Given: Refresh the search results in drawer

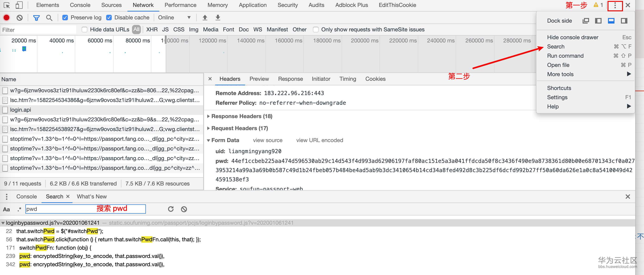Looking at the screenshot, I should pos(171,209).
